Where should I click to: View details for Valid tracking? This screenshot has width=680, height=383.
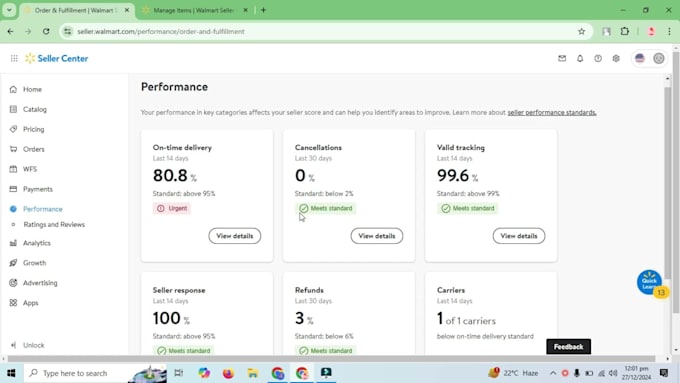point(519,236)
